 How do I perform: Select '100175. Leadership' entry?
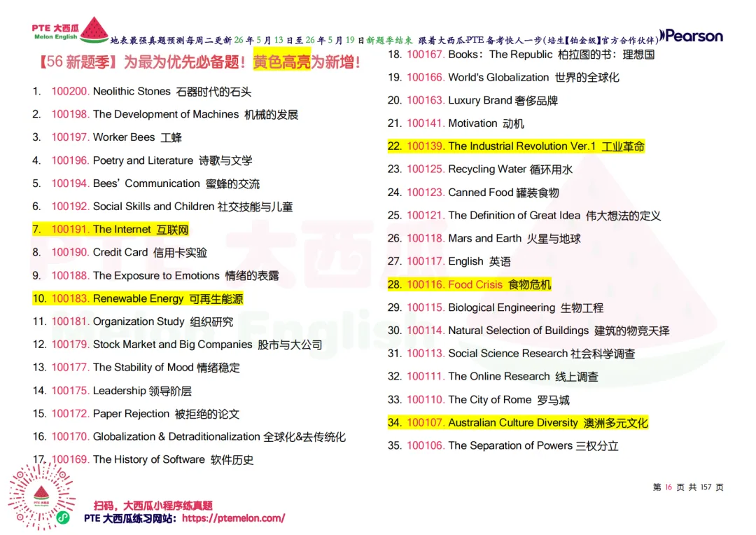[x=112, y=391]
